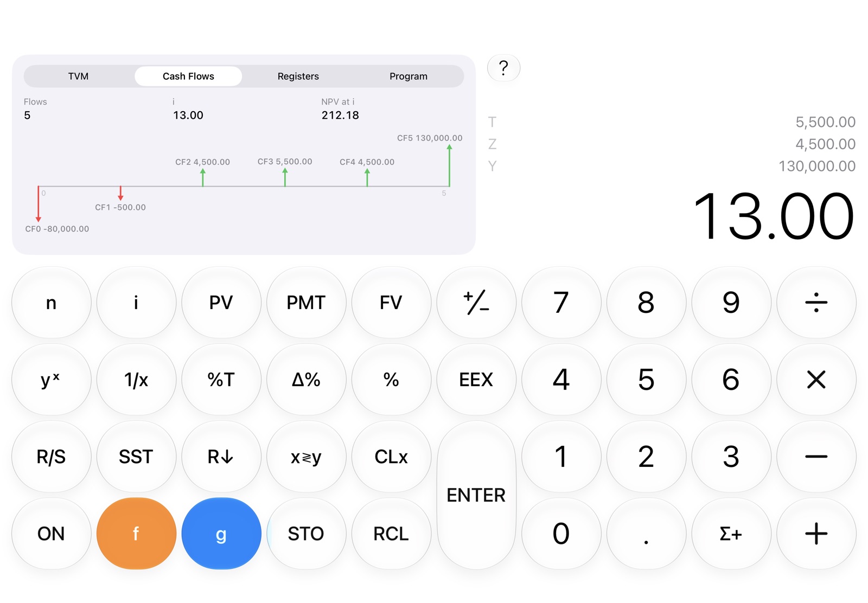Tap the % percent key
Screen dimensions: 868x603
[391, 380]
